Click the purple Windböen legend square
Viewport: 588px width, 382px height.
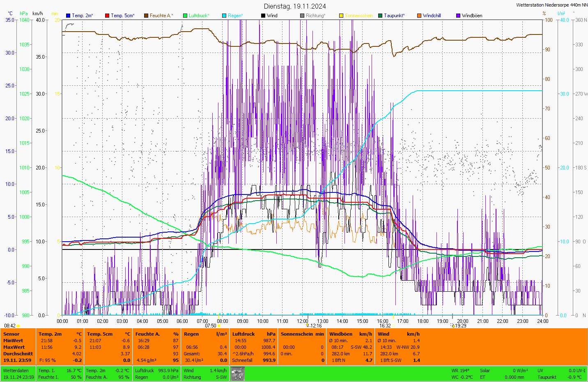coord(458,16)
